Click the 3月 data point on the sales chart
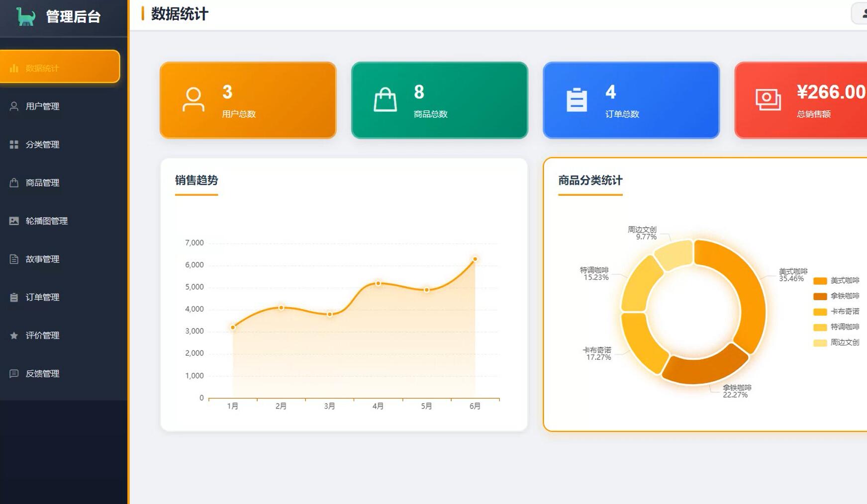867x504 pixels. pos(329,314)
